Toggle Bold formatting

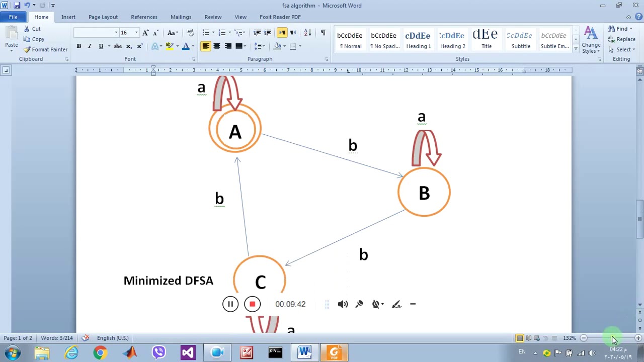coord(78,46)
